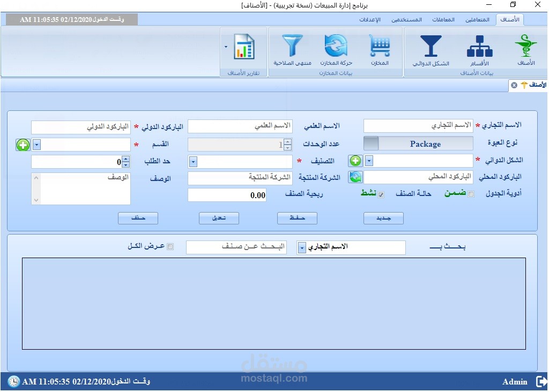Viewport: 549px width, 392px height.
Task: Open حركة المخازن (Stock Movement) icon
Action: point(336,48)
